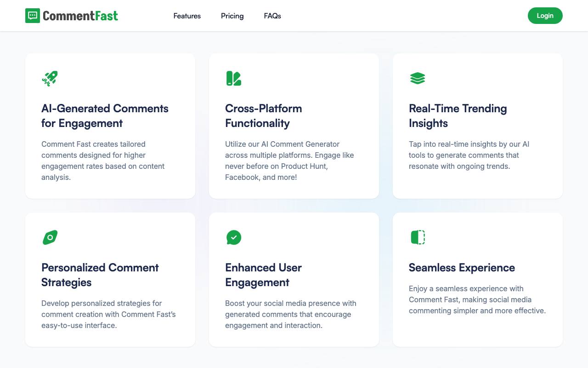588x368 pixels.
Task: Click the CommentFast chat bubble logo icon
Action: (x=33, y=16)
